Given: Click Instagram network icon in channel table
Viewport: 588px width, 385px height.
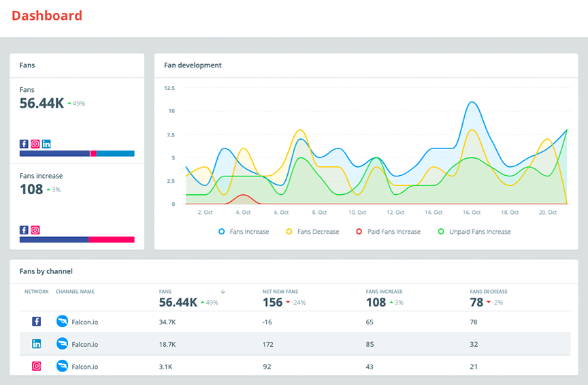Looking at the screenshot, I should coord(36,366).
